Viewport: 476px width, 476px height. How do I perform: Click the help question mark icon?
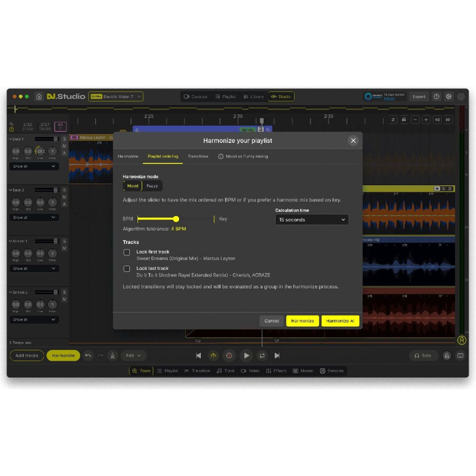(436, 97)
